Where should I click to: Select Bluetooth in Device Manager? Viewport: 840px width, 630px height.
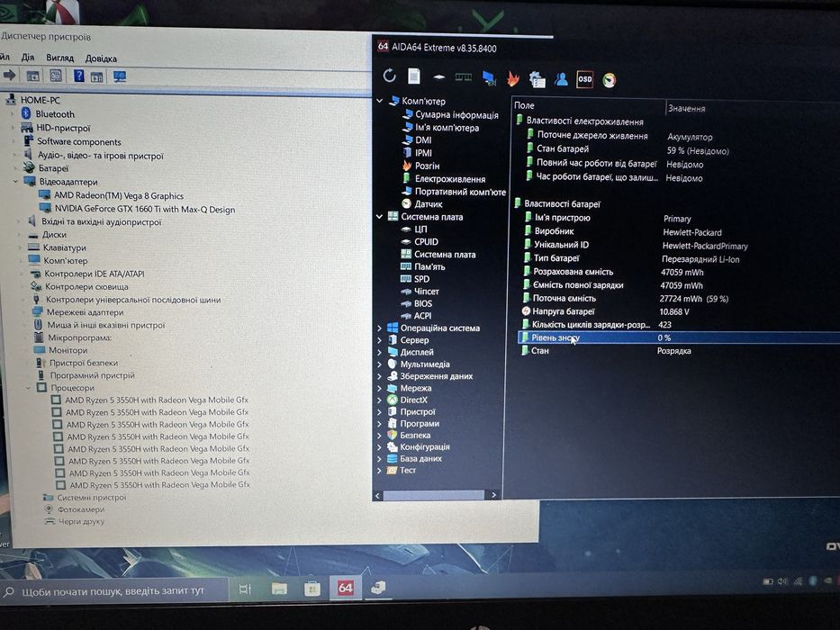(x=55, y=114)
